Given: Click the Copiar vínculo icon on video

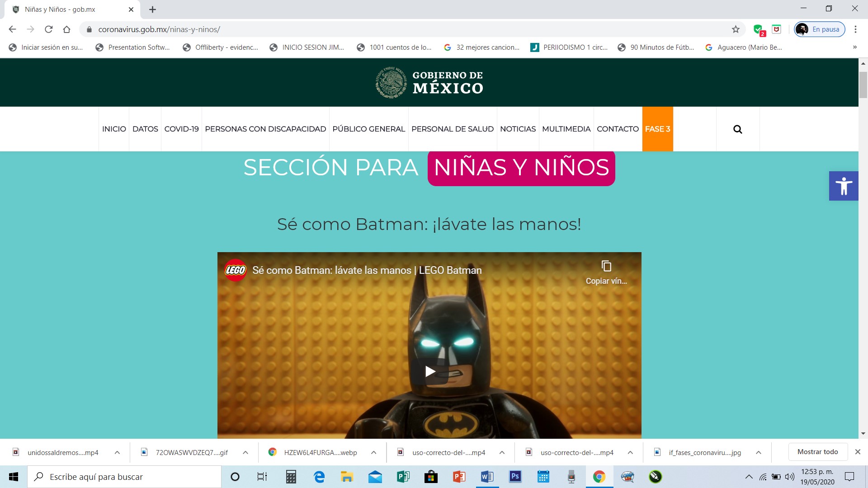Looking at the screenshot, I should click(x=606, y=272).
